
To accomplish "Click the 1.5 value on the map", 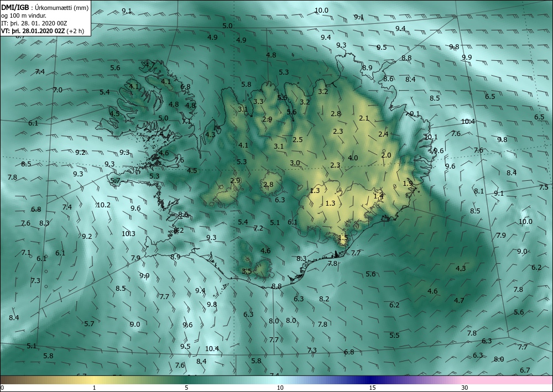I will click(x=343, y=238).
